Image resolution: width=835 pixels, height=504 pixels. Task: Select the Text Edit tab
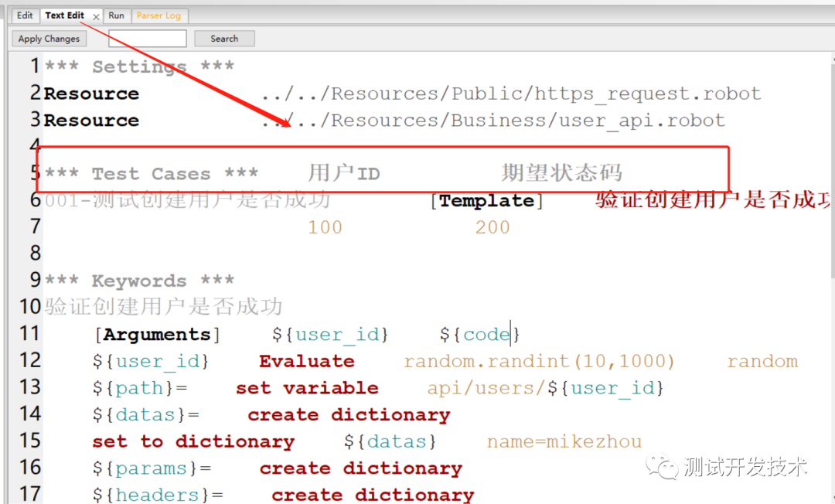64,15
